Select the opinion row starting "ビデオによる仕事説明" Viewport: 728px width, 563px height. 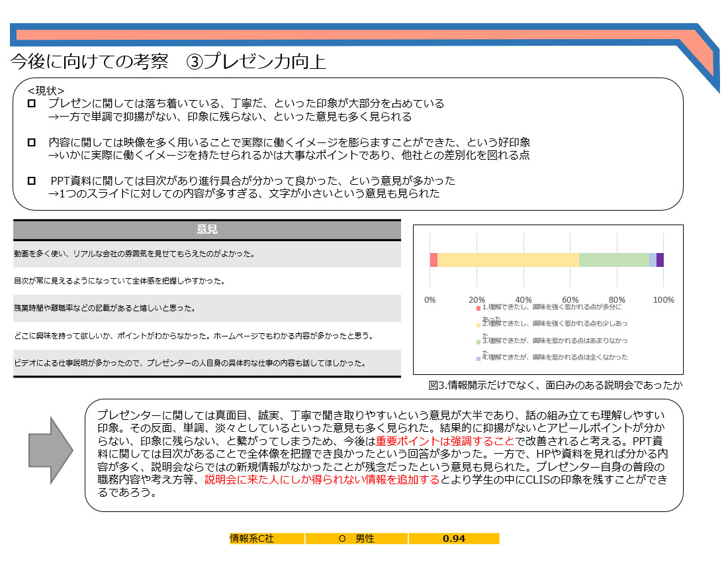207,363
